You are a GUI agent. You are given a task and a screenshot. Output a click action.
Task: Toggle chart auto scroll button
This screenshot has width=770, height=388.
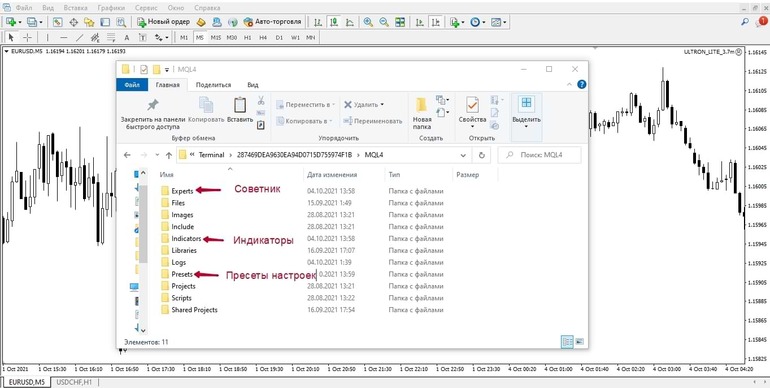coord(419,22)
